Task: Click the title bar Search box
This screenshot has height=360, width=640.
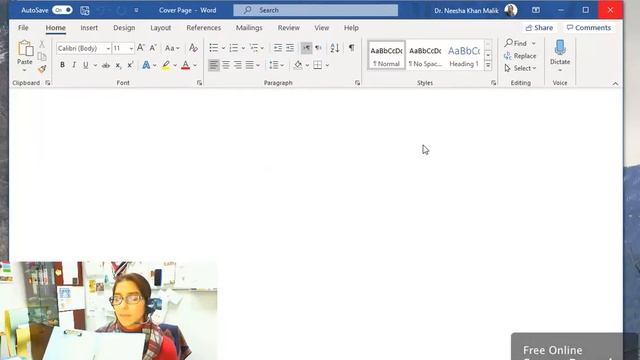Action: coord(316,10)
